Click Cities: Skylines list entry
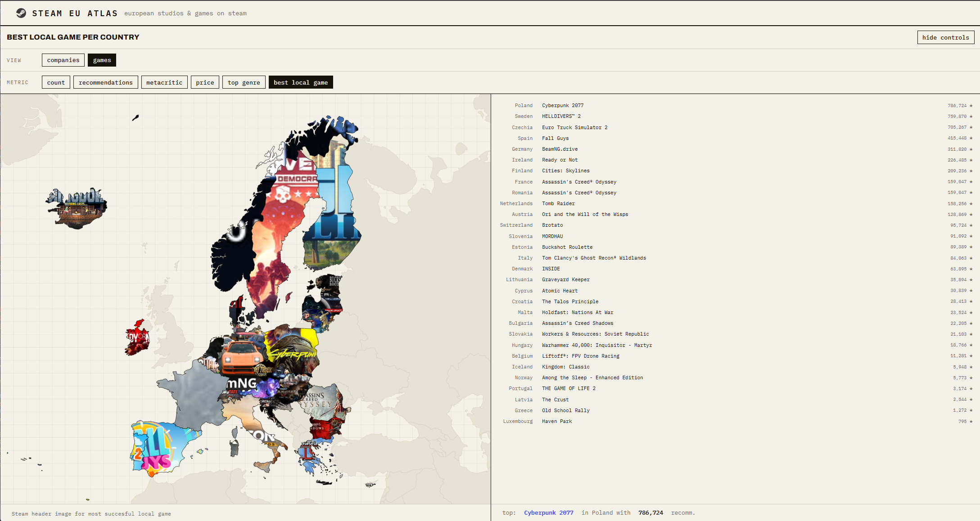The height and width of the screenshot is (521, 980). [565, 171]
